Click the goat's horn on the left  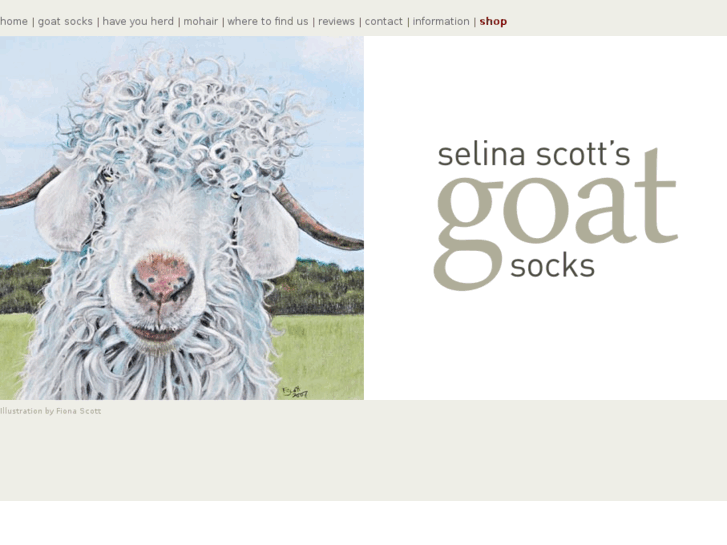(x=28, y=190)
